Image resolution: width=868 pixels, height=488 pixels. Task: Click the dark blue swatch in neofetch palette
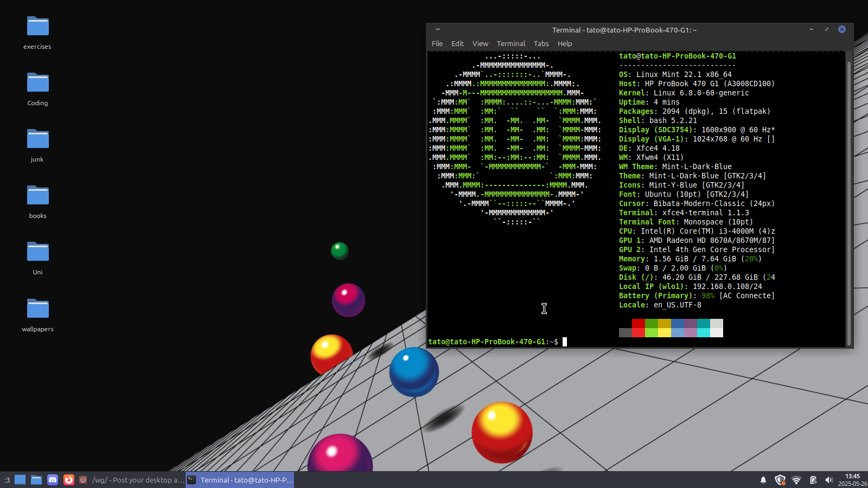pos(678,324)
